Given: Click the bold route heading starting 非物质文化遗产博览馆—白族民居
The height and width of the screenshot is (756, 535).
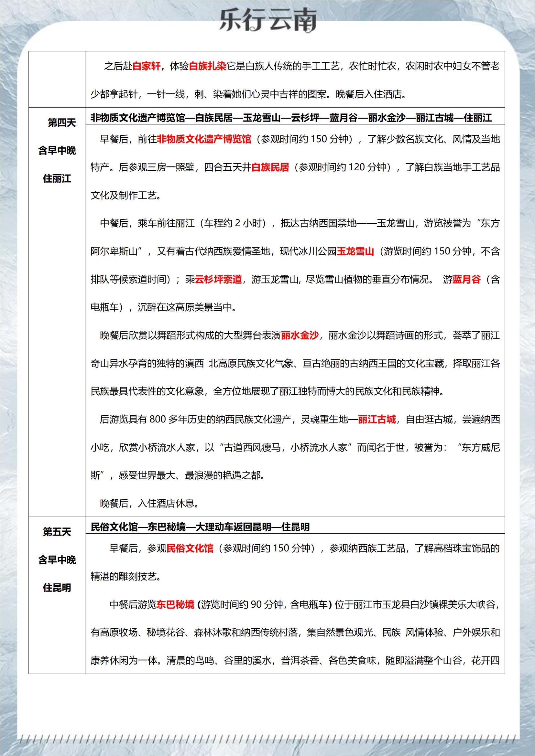Looking at the screenshot, I should tap(291, 118).
